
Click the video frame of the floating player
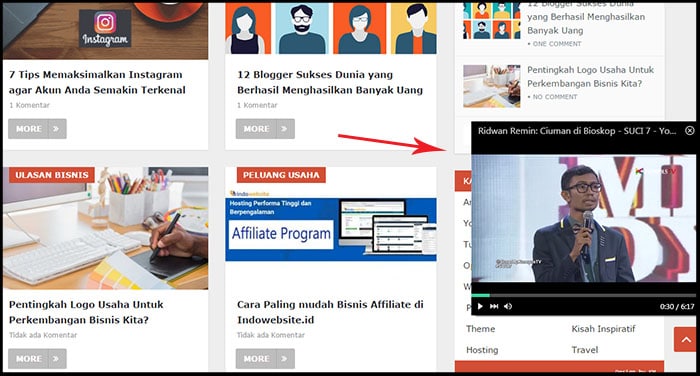point(583,218)
